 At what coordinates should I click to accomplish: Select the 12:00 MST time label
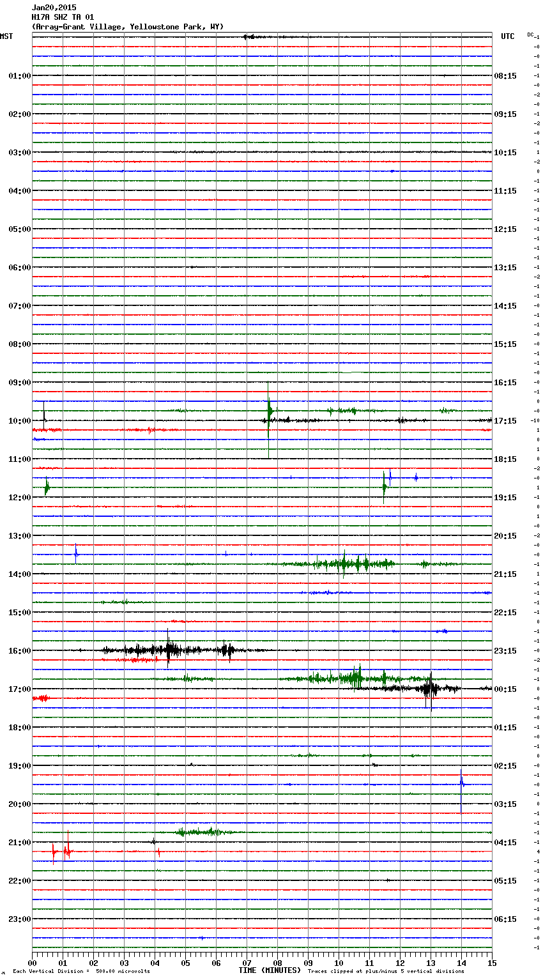tap(19, 498)
